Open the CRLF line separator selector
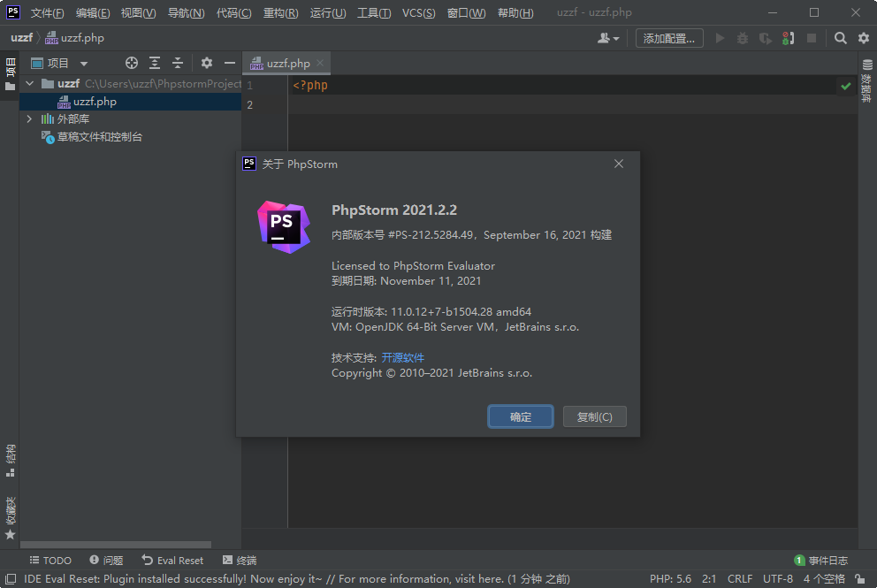Viewport: 877px width, 588px height. (x=740, y=579)
